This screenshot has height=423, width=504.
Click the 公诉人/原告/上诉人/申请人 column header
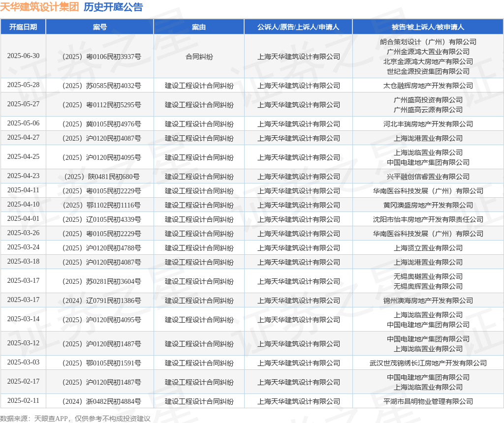[x=298, y=27]
